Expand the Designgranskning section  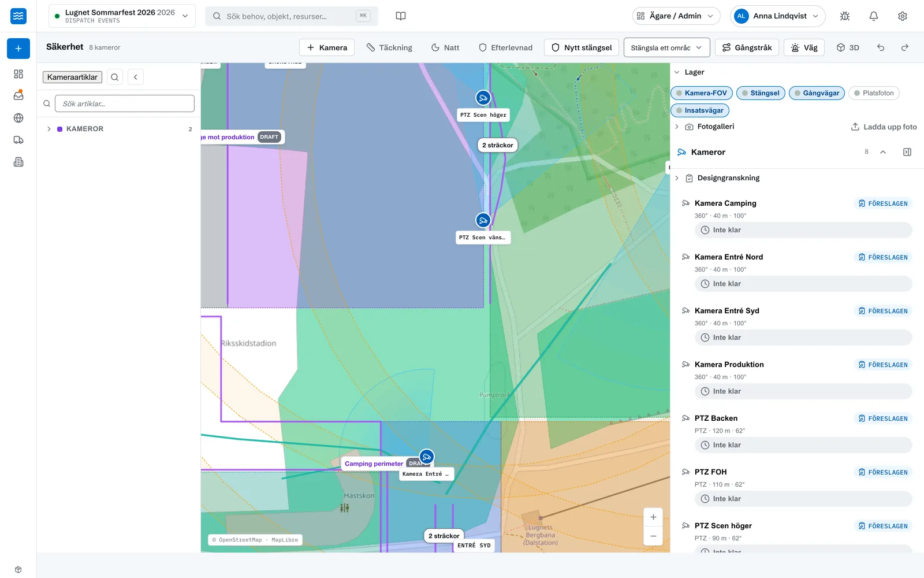(677, 178)
